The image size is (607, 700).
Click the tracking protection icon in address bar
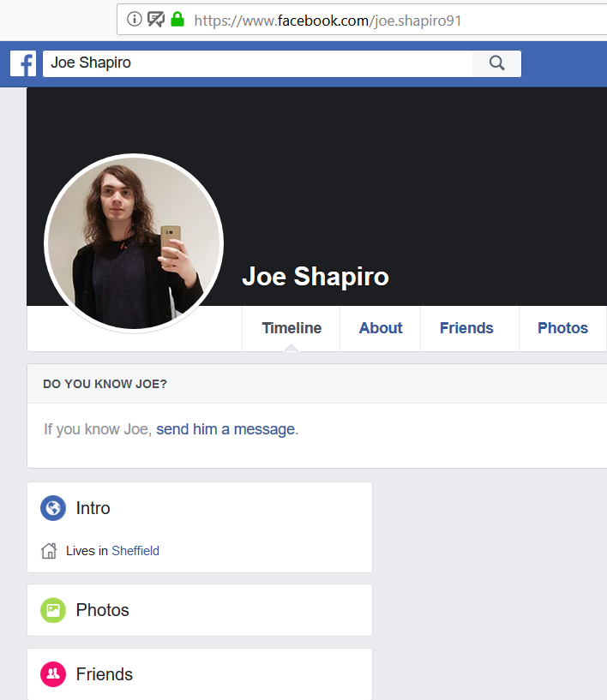click(156, 19)
